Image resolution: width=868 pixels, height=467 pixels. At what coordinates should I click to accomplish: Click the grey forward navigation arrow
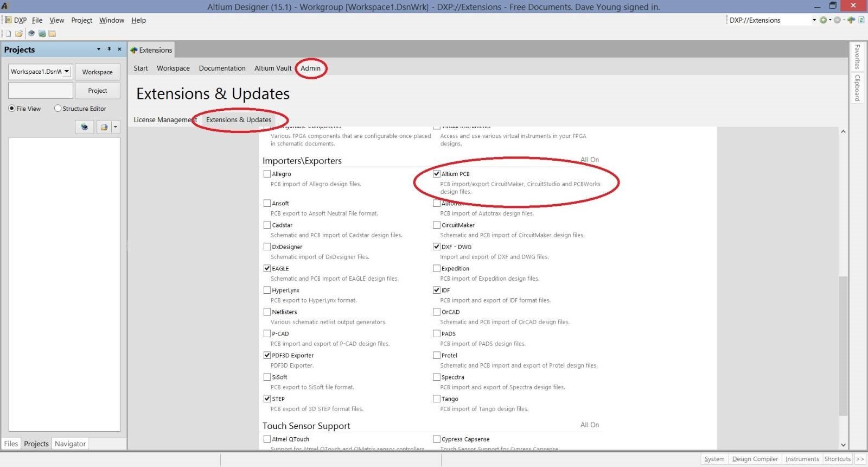[x=837, y=20]
